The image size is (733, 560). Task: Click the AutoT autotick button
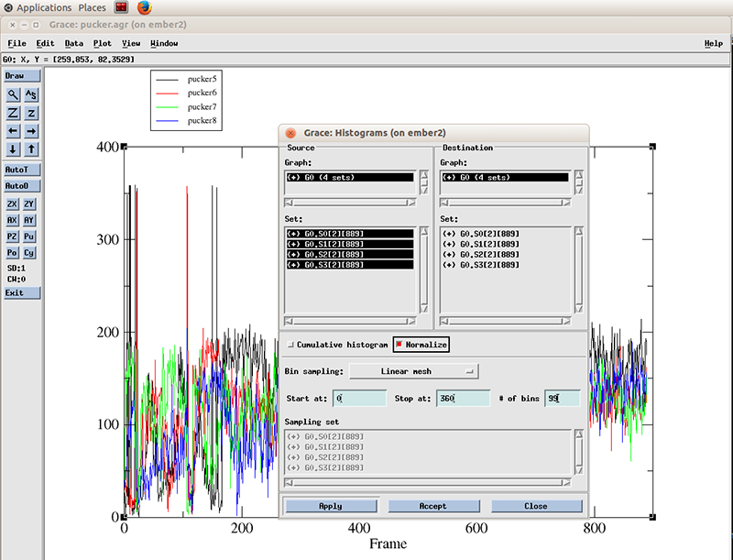tap(22, 170)
